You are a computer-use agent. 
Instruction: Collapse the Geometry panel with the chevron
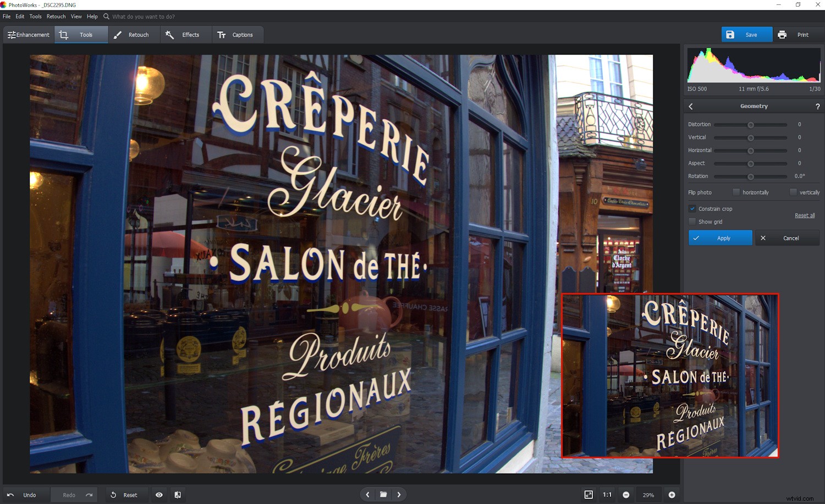coord(691,106)
